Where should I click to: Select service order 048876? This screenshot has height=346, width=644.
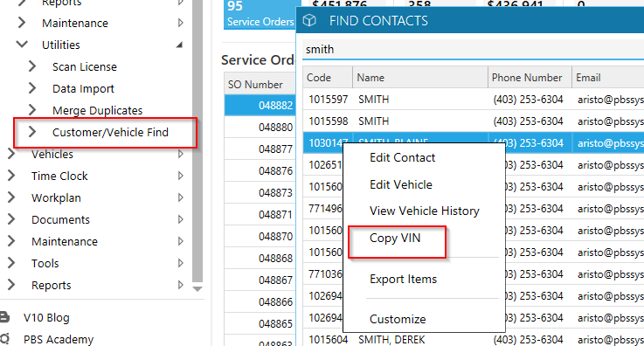[260, 170]
